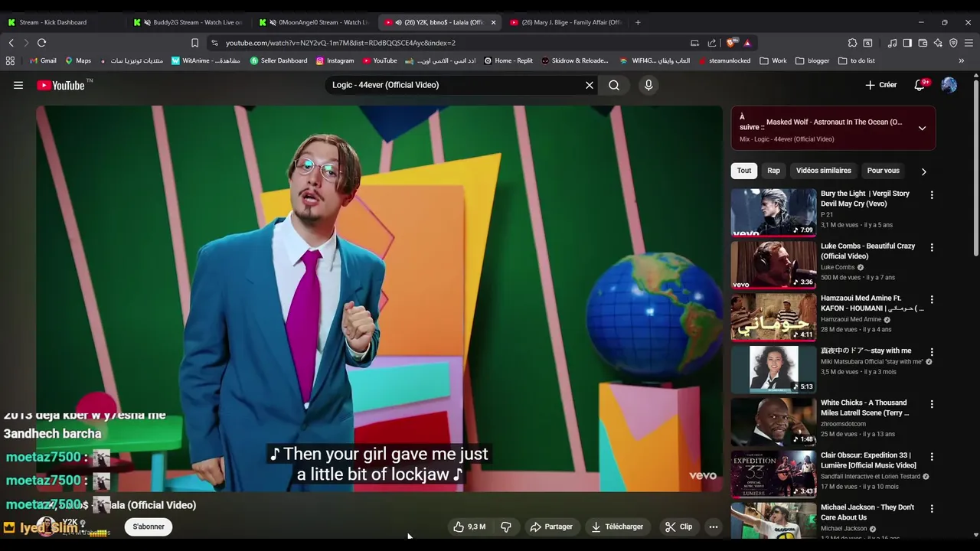Image resolution: width=980 pixels, height=551 pixels.
Task: Open the Leo AI sparkle icon
Action: click(938, 43)
